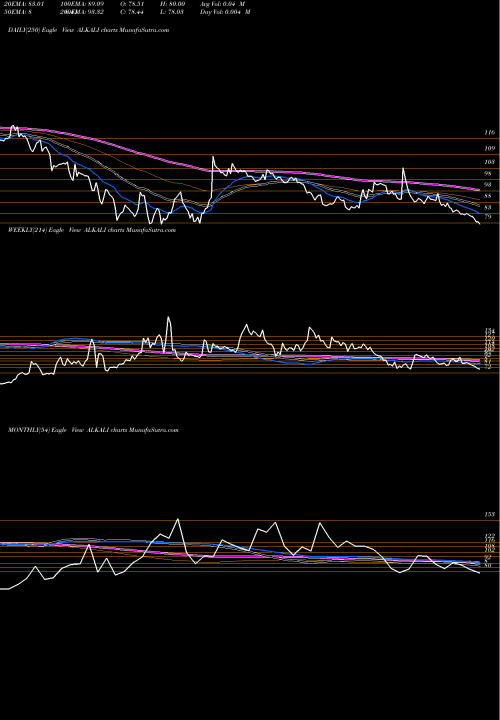500x720 pixels.
Task: Click the tallest peak on monthly chart
Action: point(178,519)
